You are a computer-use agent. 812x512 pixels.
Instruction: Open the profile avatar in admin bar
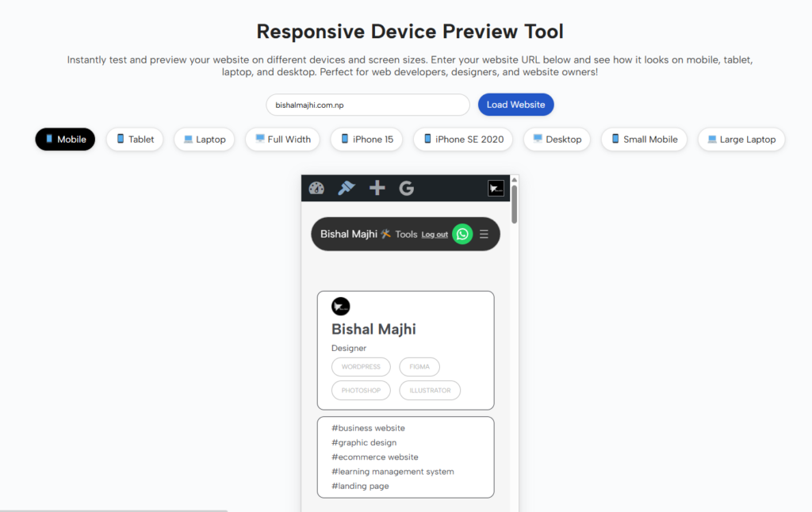496,188
